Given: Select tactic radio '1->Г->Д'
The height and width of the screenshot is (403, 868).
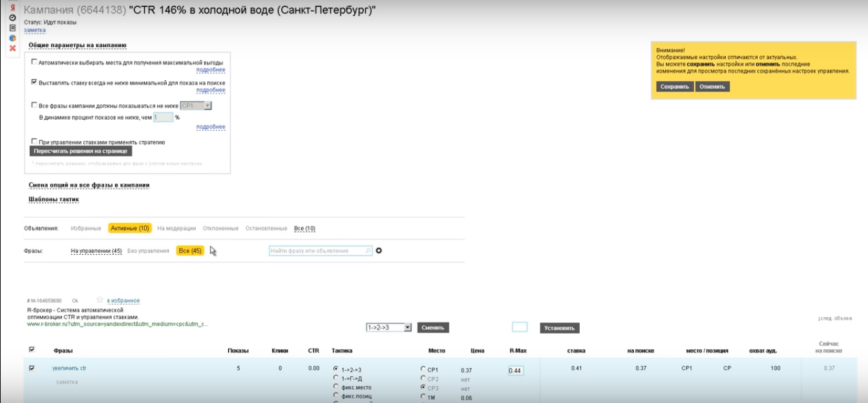Looking at the screenshot, I should tap(336, 378).
